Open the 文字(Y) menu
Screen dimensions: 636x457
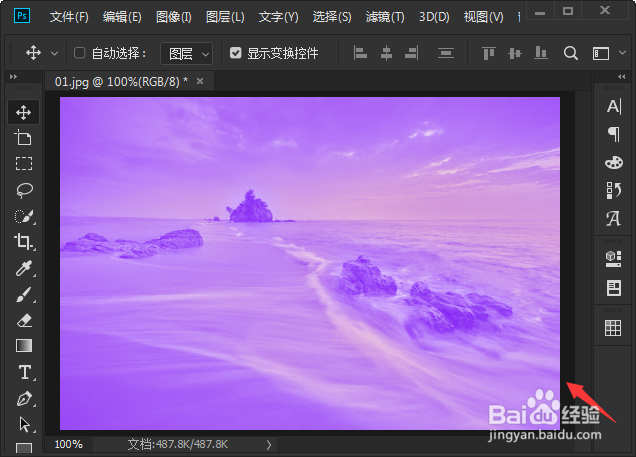pos(279,17)
